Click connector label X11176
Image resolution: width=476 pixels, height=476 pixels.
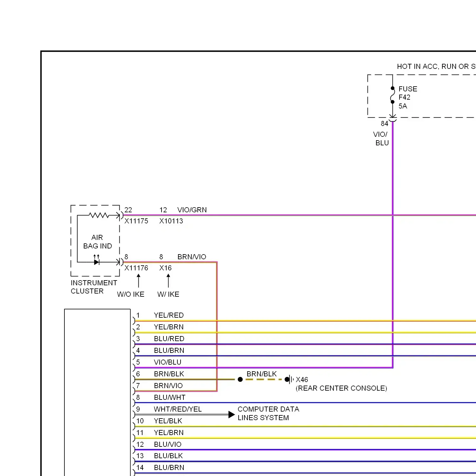pos(136,268)
